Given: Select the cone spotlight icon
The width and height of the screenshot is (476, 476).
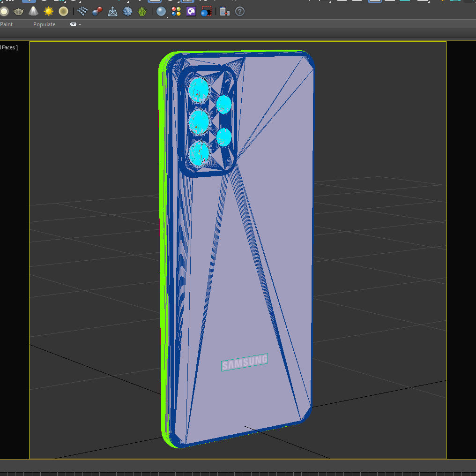Looking at the screenshot, I should pyautogui.click(x=33, y=11).
